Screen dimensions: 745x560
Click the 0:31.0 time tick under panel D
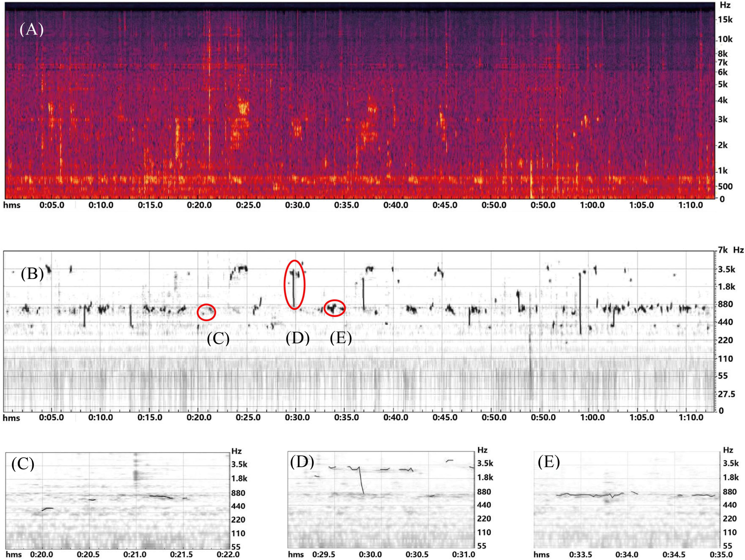464,555
